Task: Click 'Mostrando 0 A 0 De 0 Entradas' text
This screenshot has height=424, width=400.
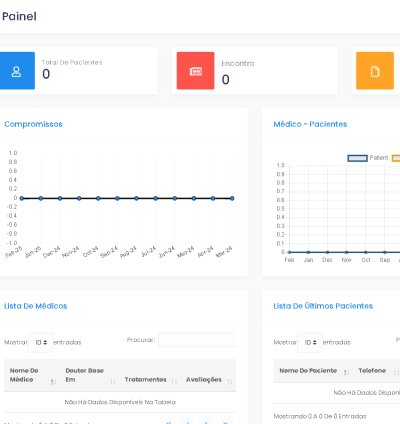Action: click(320, 416)
